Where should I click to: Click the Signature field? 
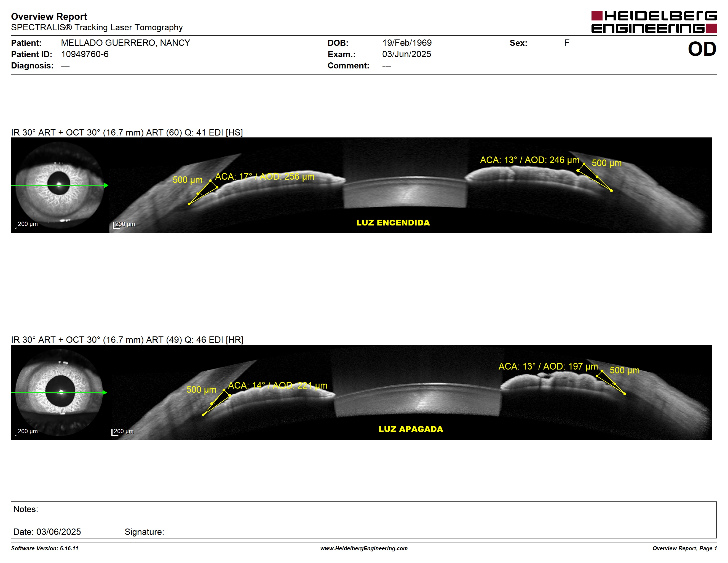[x=144, y=532]
